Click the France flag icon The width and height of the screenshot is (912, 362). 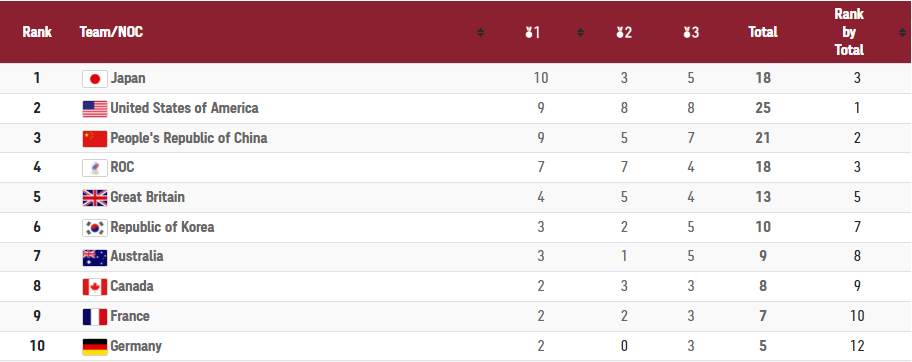pos(95,317)
